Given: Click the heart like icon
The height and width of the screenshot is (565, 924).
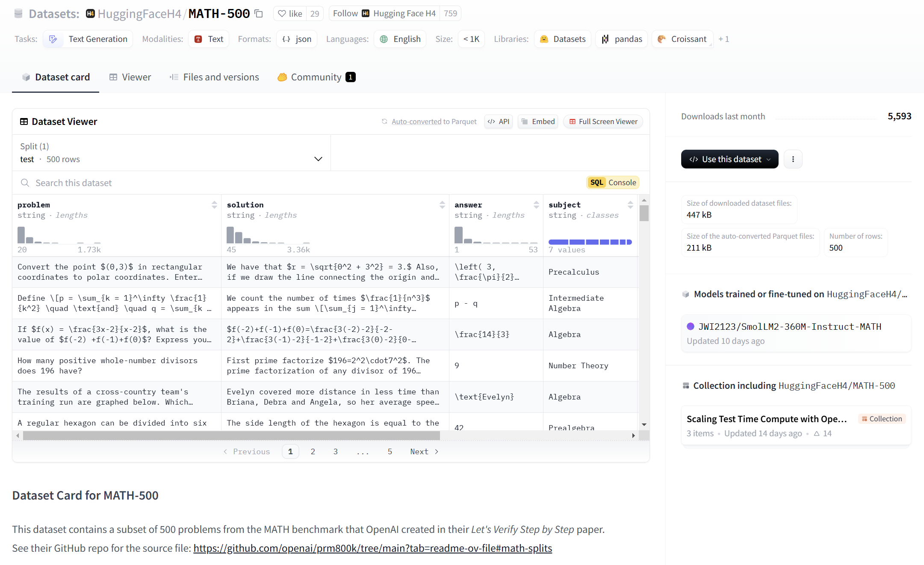Looking at the screenshot, I should pos(282,14).
